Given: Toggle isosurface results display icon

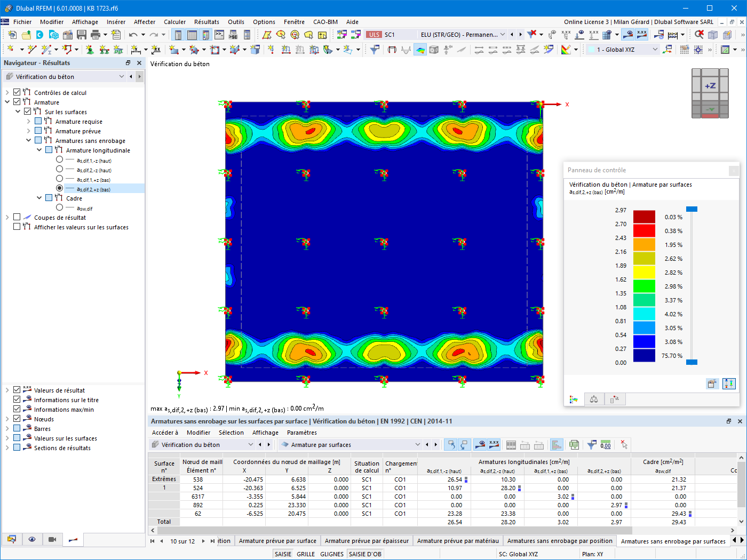Looking at the screenshot, I should tap(420, 50).
